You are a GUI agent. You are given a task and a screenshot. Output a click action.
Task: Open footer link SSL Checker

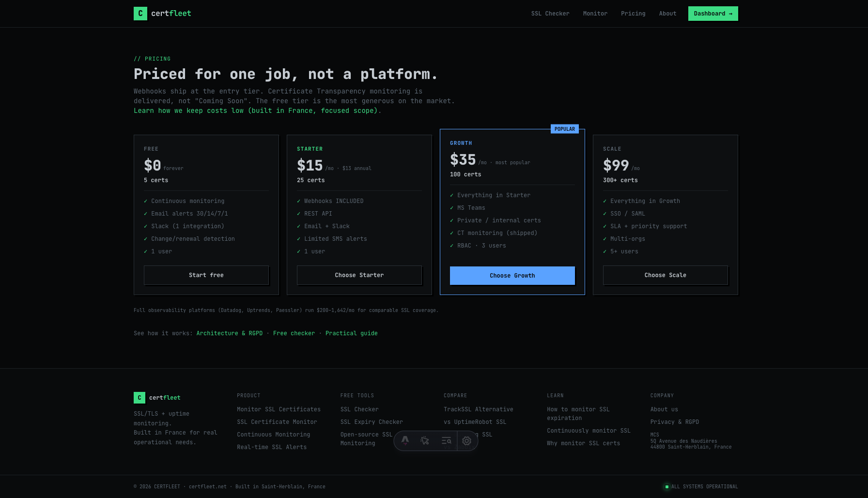tap(359, 409)
